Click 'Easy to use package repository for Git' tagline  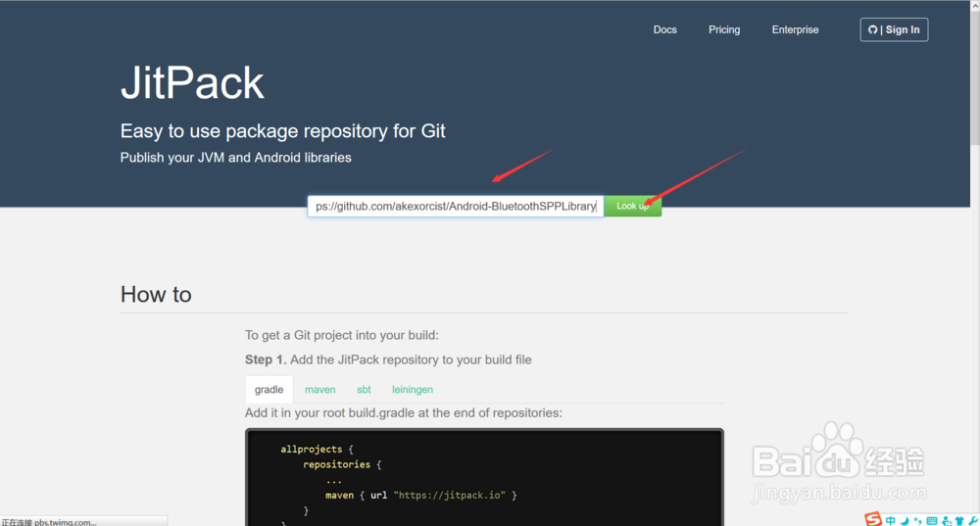coord(282,131)
